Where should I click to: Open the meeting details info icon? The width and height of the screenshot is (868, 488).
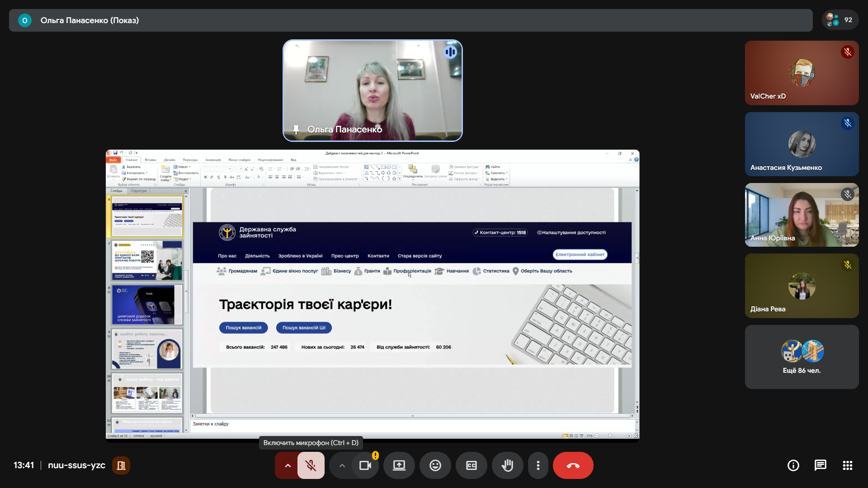pos(793,465)
